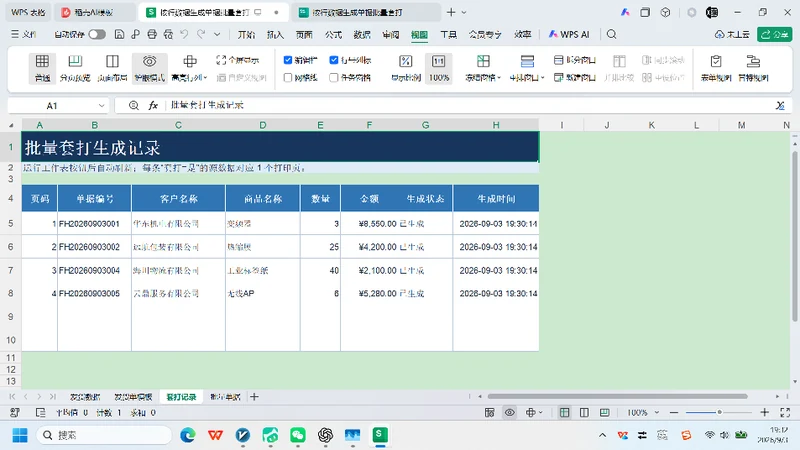Open a new document tab
The width and height of the screenshot is (800, 450).
pos(451,12)
